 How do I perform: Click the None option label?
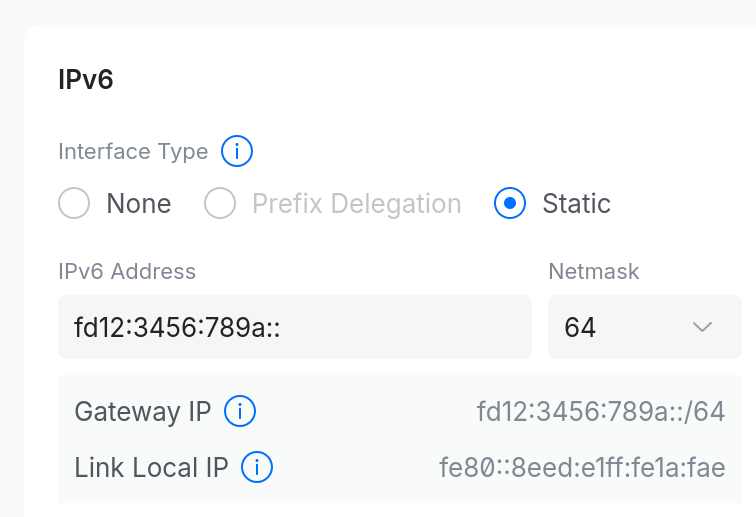(x=139, y=204)
